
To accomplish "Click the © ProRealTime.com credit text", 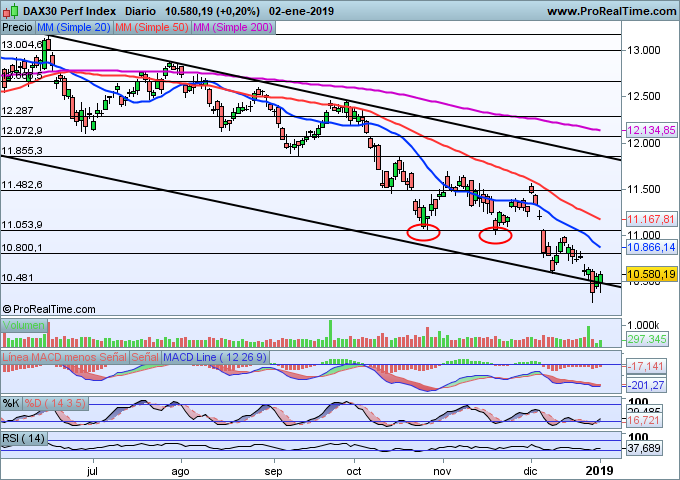I will point(49,309).
